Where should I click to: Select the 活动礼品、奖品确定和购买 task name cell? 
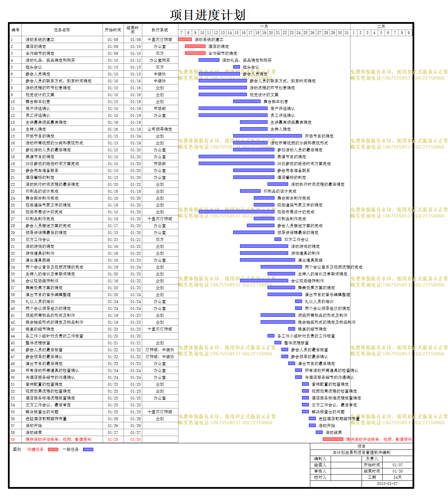[x=62, y=60]
